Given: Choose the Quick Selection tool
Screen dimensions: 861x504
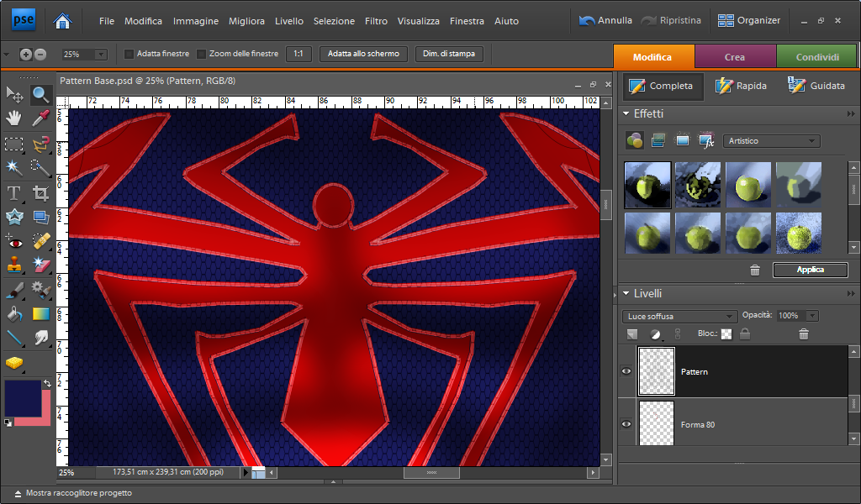Looking at the screenshot, I should coord(40,167).
